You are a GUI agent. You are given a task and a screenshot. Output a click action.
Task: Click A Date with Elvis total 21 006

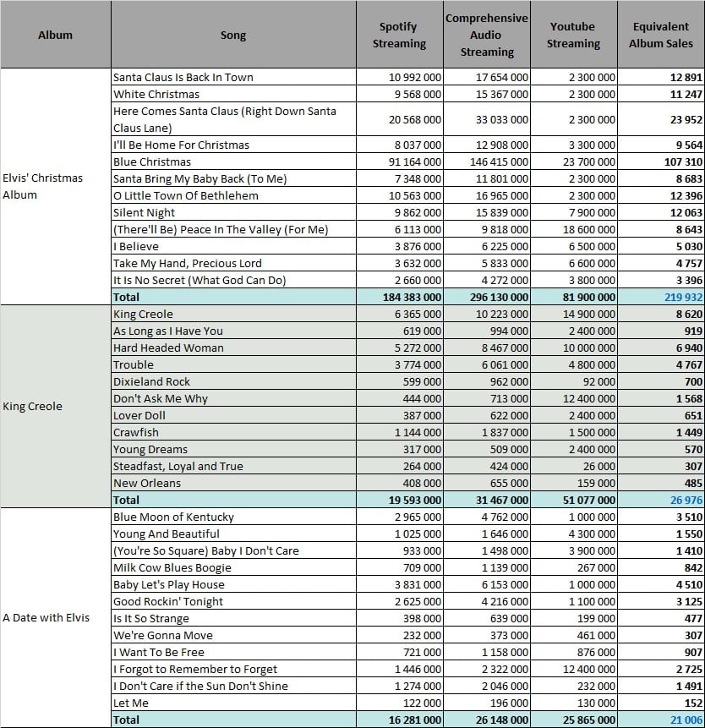(661, 720)
